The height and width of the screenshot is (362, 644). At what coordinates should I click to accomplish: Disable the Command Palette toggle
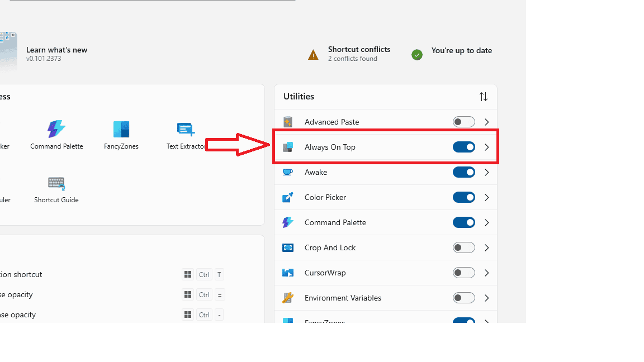pos(463,222)
